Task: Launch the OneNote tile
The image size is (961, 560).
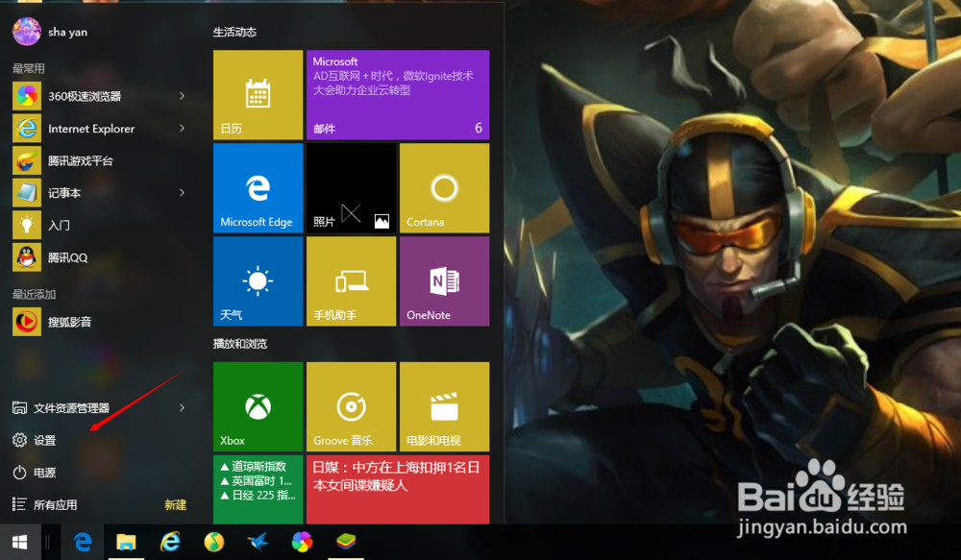Action: tap(444, 281)
